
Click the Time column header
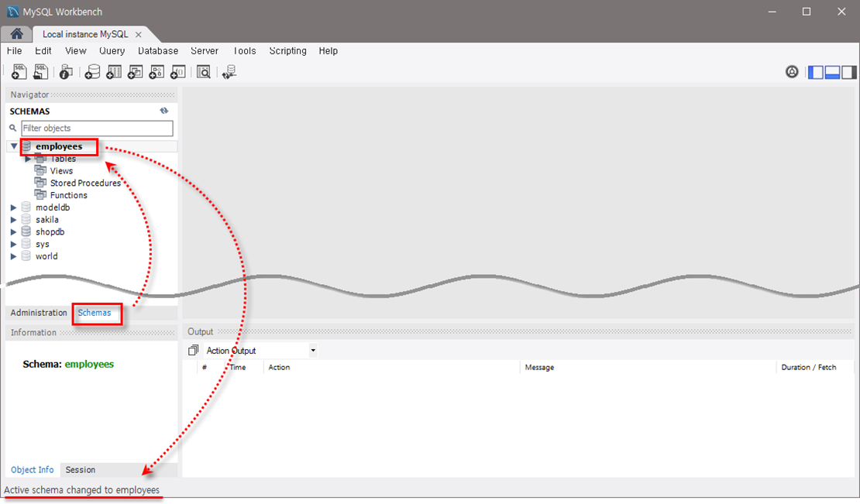click(238, 368)
